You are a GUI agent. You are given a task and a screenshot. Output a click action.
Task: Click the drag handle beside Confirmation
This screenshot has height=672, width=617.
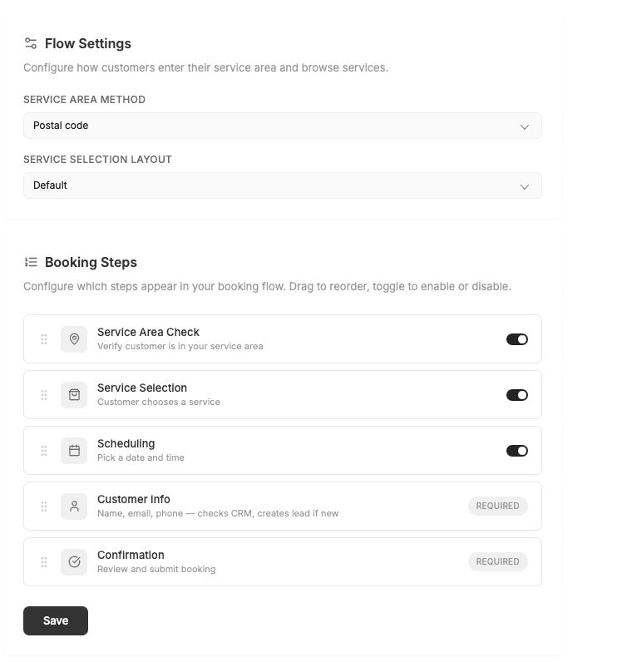43,561
